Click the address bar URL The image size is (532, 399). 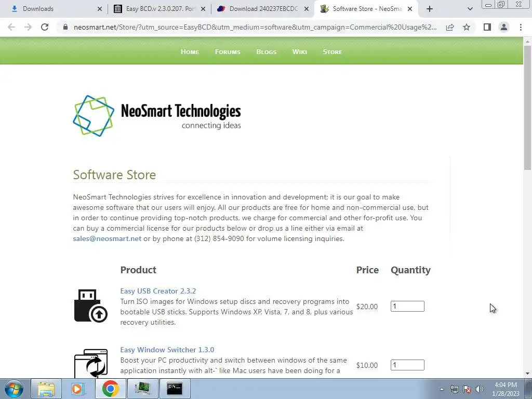click(x=255, y=27)
